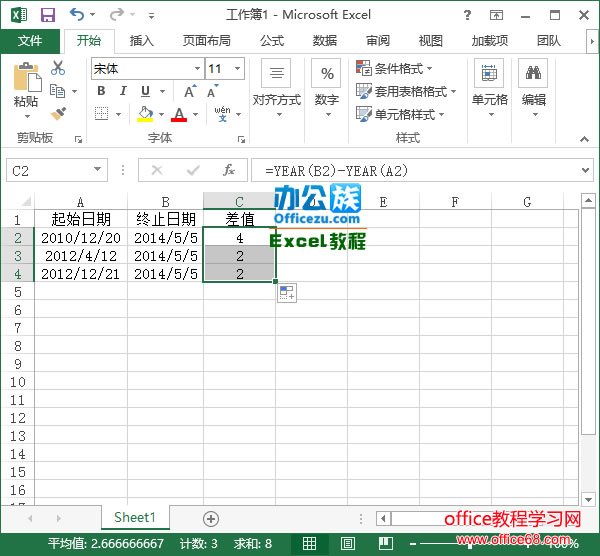The image size is (600, 556).
Task: Switch to Page Layout view icon
Action: point(347,543)
